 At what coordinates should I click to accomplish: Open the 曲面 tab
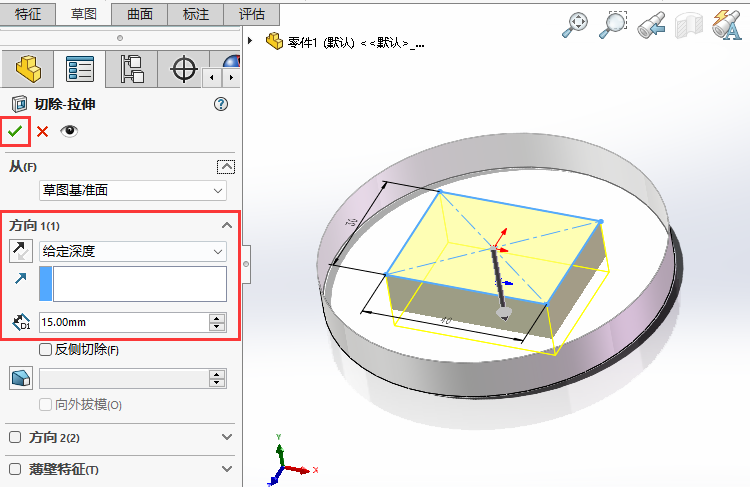140,14
